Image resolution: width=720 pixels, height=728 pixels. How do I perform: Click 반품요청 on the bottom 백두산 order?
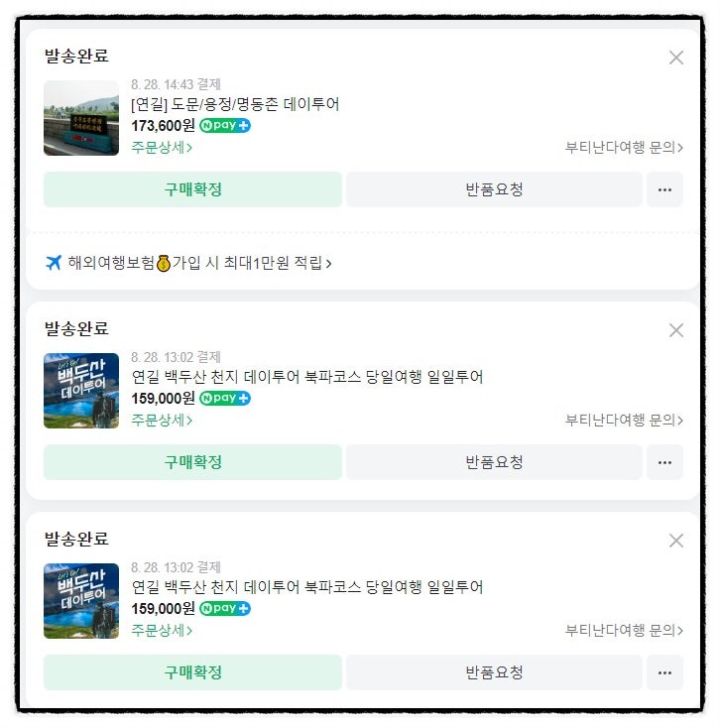pos(495,672)
